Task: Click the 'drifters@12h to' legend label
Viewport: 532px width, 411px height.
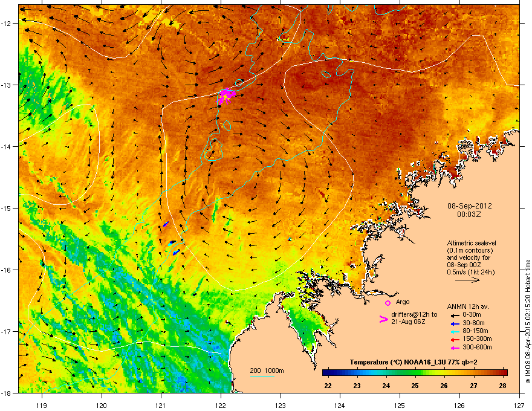Action: pos(414,315)
